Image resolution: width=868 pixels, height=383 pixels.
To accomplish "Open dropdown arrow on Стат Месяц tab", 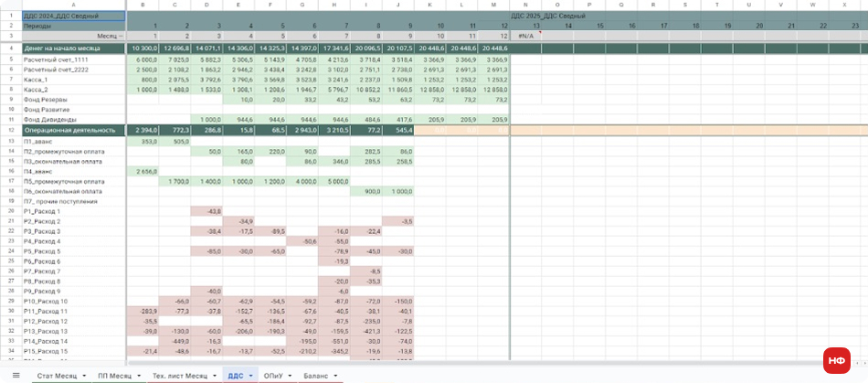I will click(84, 376).
